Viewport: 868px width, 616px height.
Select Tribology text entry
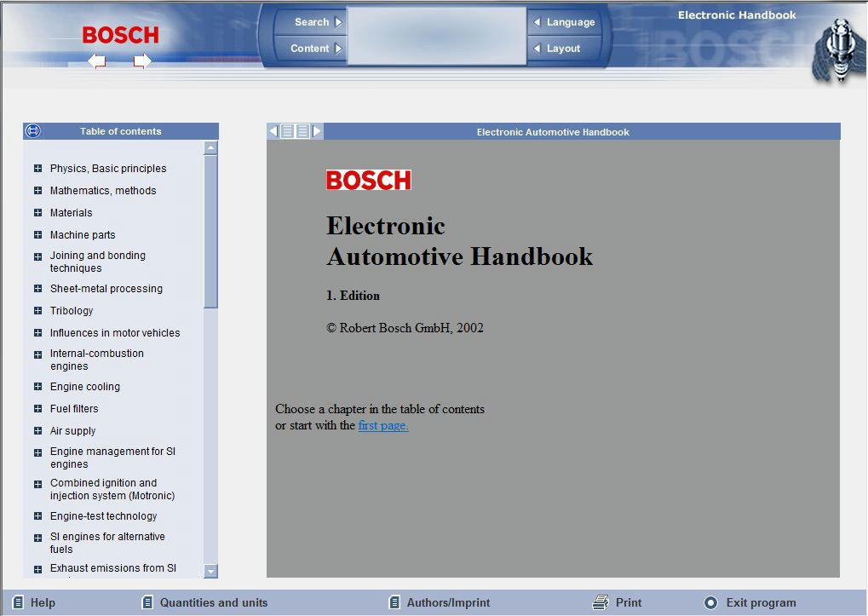(x=72, y=310)
